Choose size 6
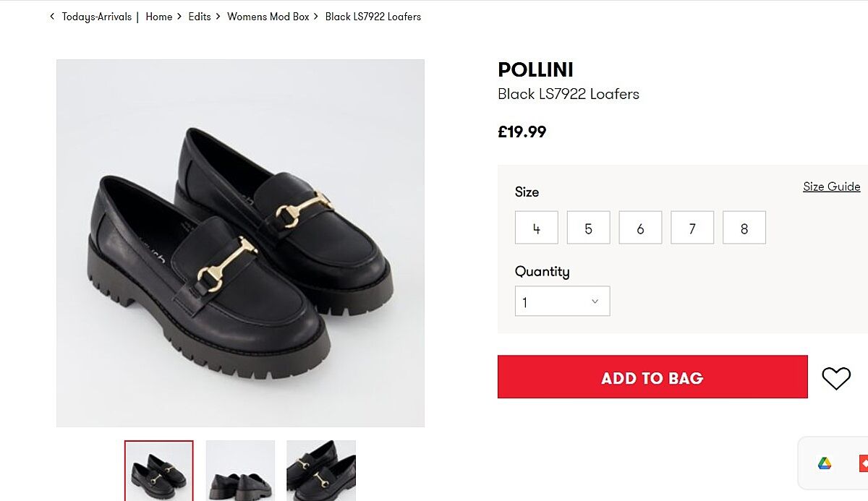 coord(640,228)
